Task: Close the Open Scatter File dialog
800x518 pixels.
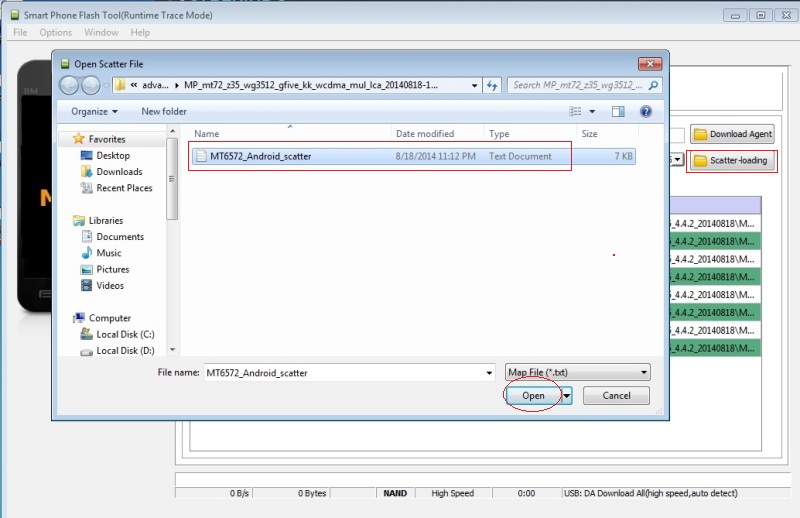Action: 650,64
